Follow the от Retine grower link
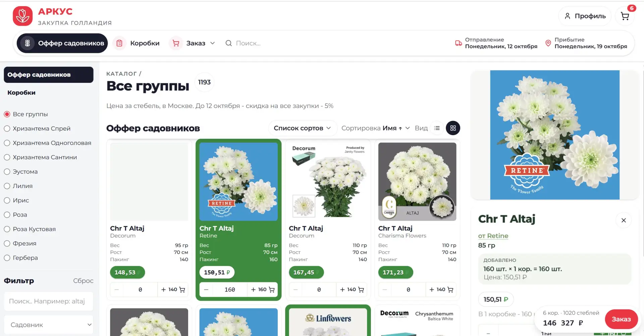Screen dimensions: 644x336 (493, 236)
